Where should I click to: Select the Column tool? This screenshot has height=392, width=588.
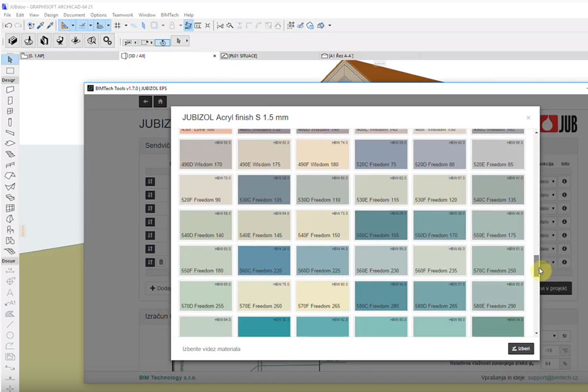(x=10, y=122)
